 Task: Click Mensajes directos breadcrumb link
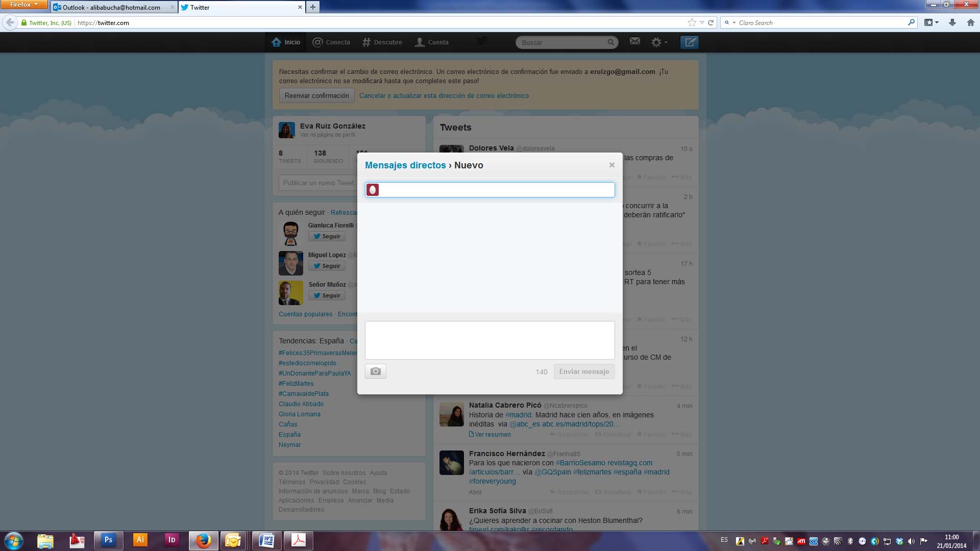click(x=405, y=165)
